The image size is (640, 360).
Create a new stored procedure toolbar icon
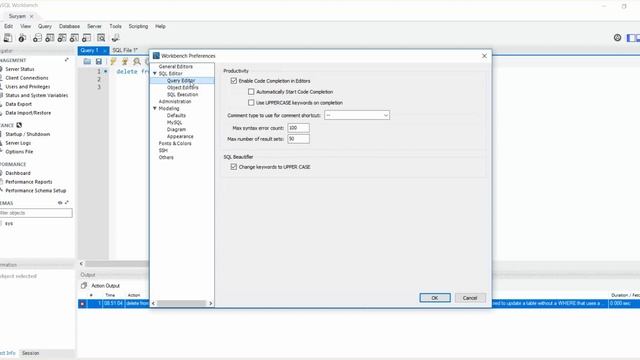pyautogui.click(x=74, y=38)
